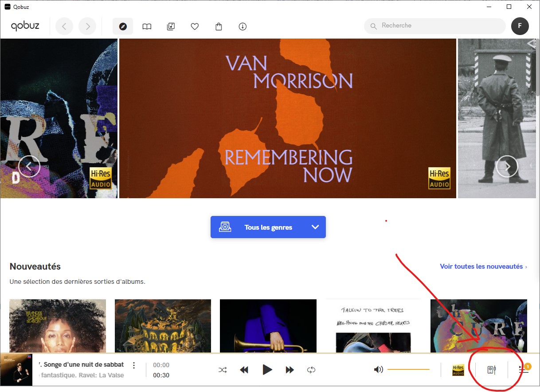Show next carousel slide arrow
The image size is (540, 392).
point(507,167)
